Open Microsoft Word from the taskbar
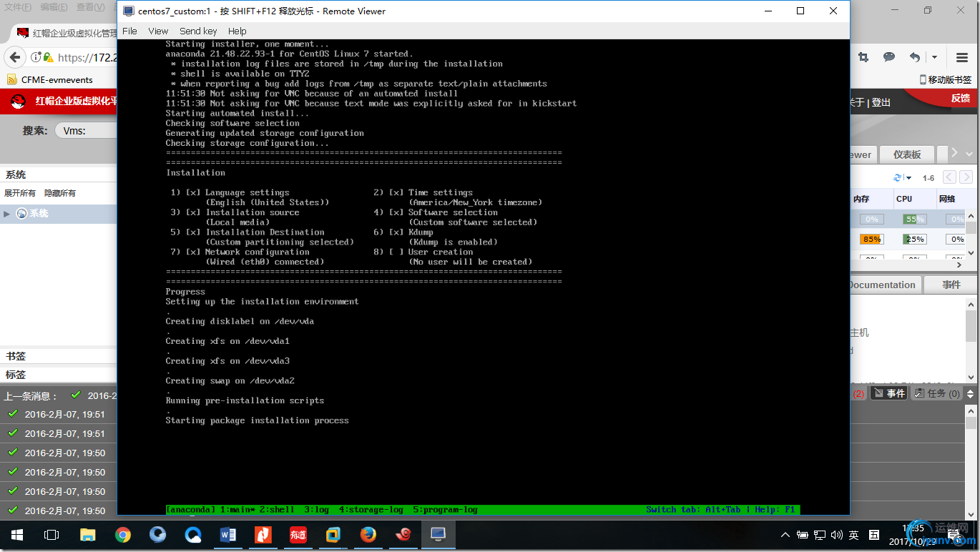 [228, 535]
